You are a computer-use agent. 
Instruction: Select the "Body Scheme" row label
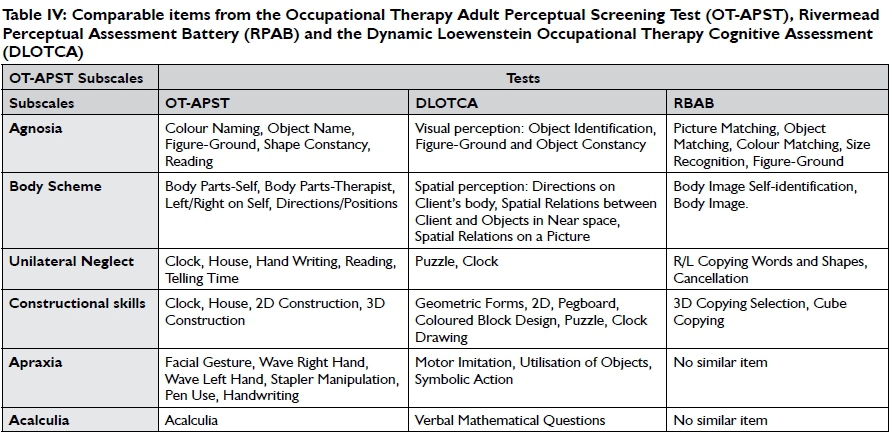(55, 186)
